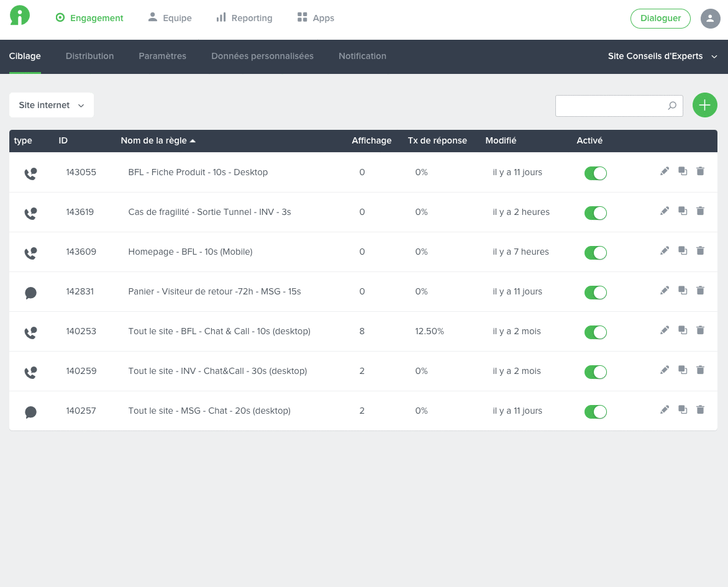Duplicate rule Tout le site - BFL
This screenshot has height=587, width=728.
683,330
